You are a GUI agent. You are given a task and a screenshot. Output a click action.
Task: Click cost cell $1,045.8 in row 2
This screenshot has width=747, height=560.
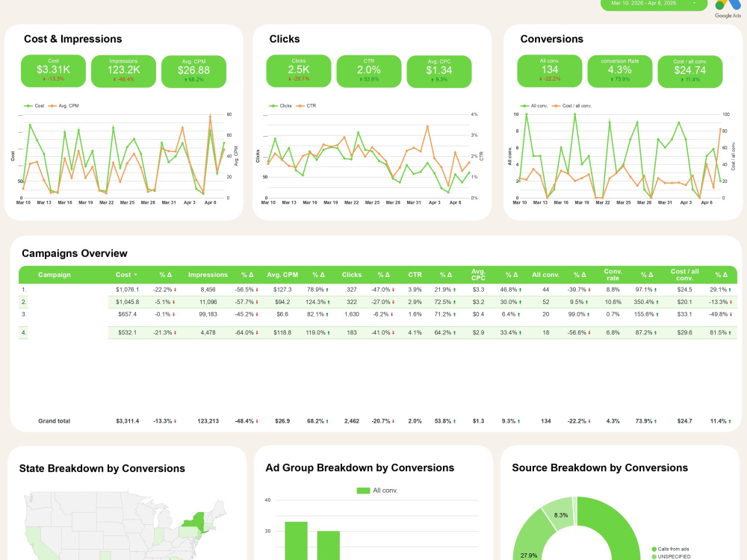coord(127,302)
